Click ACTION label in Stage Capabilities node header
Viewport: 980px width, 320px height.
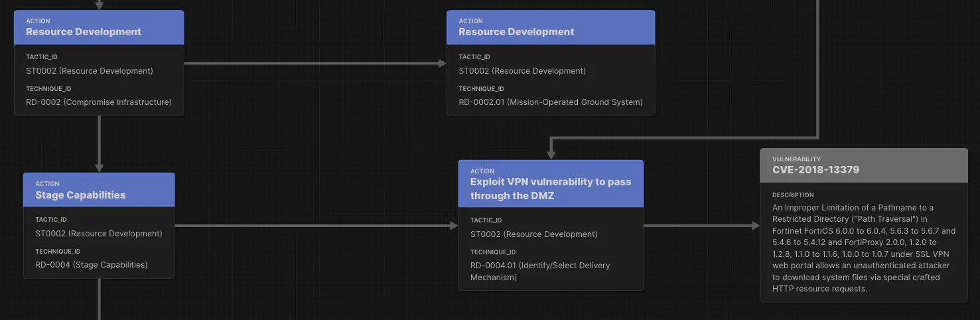(x=47, y=184)
